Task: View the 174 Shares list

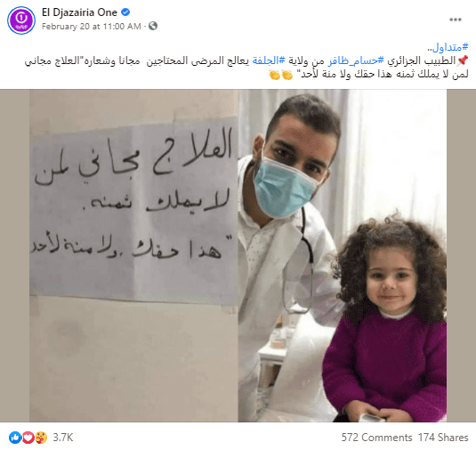Action: coord(443,438)
